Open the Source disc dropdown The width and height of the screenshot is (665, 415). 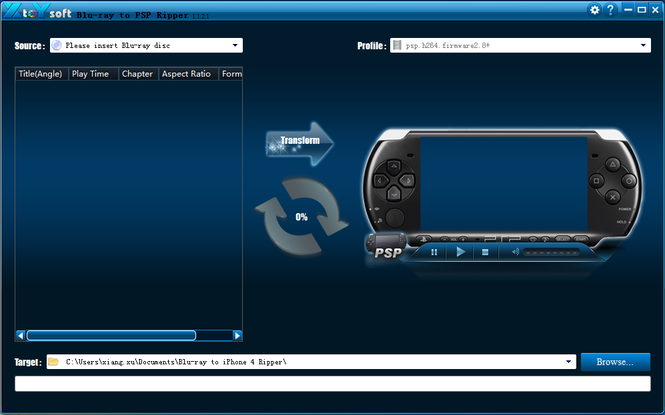click(235, 45)
